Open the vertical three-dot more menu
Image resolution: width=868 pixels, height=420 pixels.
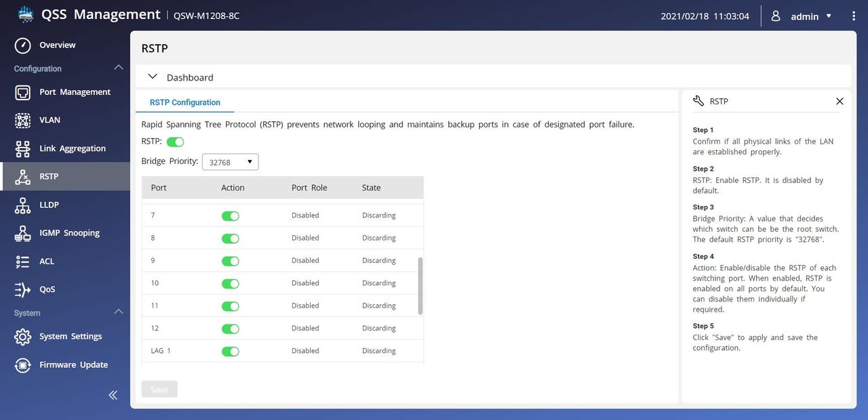[854, 16]
